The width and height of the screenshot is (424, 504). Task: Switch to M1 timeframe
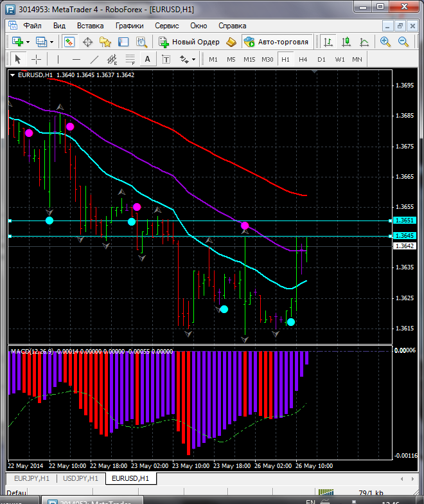[213, 59]
